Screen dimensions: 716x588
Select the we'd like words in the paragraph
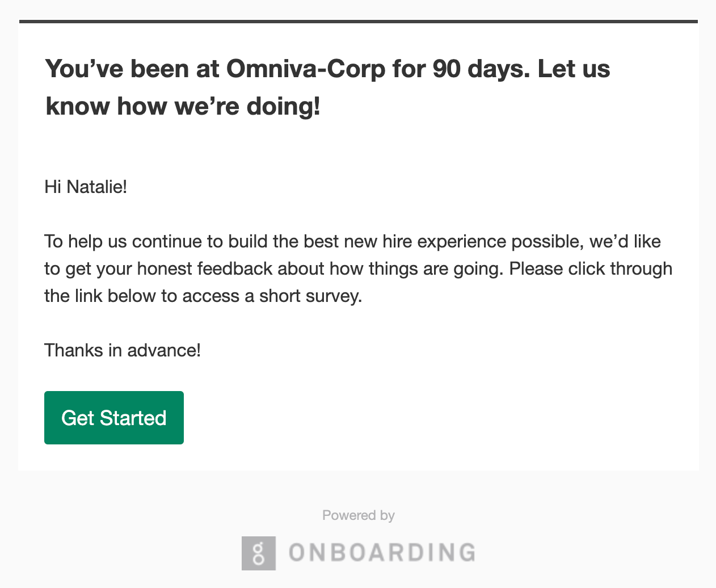click(x=625, y=241)
